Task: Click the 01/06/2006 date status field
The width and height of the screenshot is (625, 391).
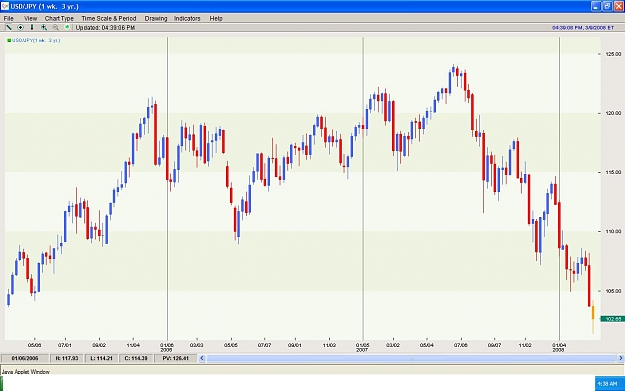Action: coord(25,358)
